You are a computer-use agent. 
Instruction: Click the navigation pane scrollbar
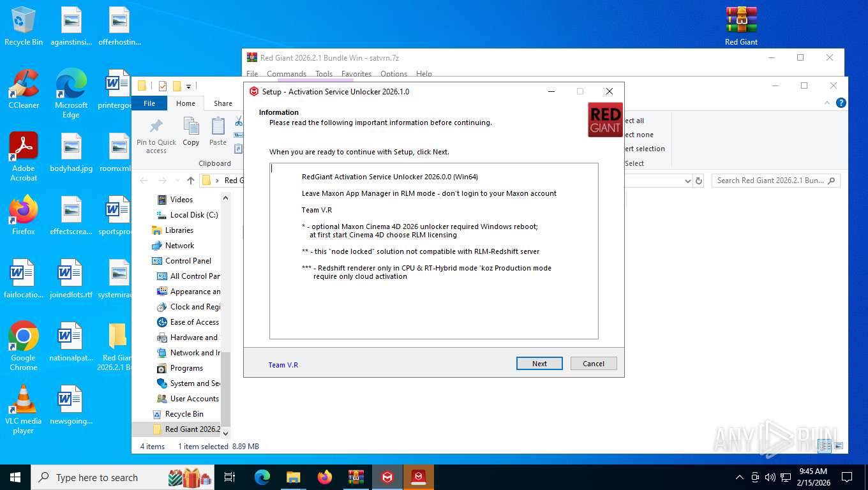(226, 389)
